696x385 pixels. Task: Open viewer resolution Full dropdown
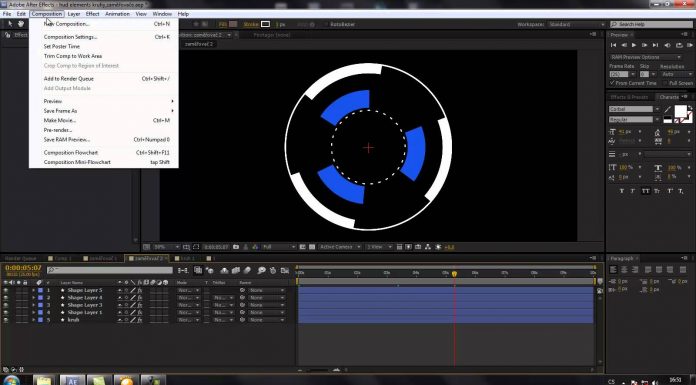[278, 247]
